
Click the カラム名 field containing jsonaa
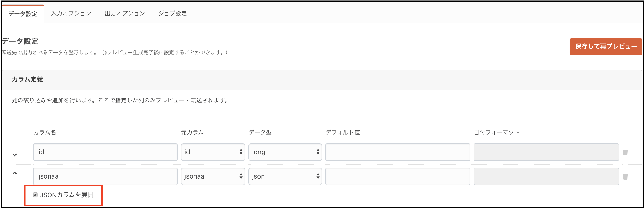coord(105,176)
